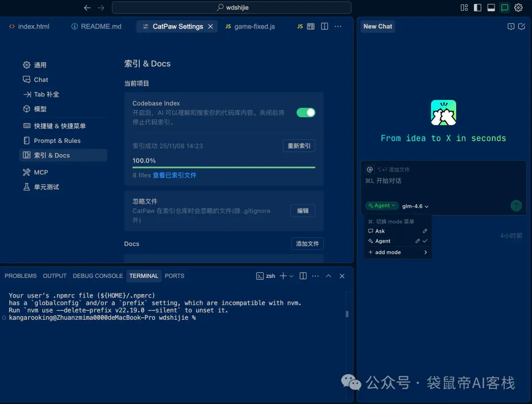Click the 重新索引 re-index button
Viewport: 532px width, 404px height.
pos(299,146)
